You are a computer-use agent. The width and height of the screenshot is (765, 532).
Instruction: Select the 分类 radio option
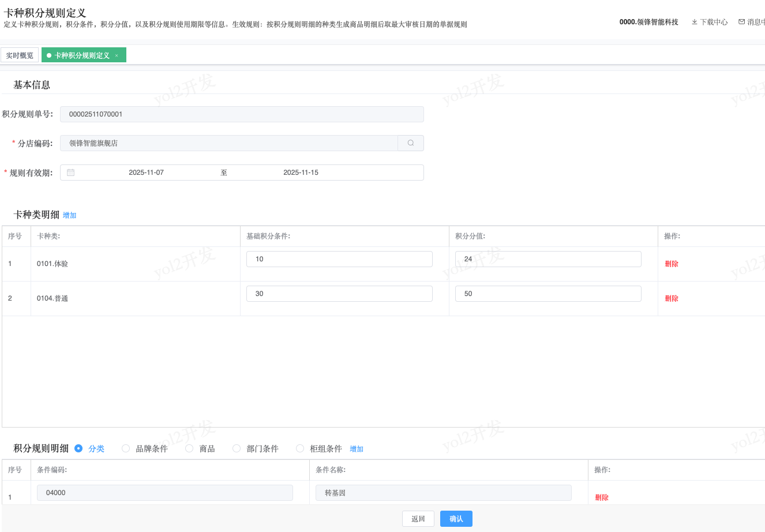[x=79, y=448]
